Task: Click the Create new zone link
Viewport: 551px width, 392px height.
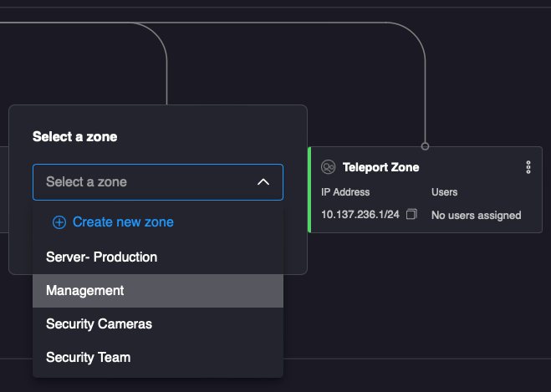Action: [123, 222]
